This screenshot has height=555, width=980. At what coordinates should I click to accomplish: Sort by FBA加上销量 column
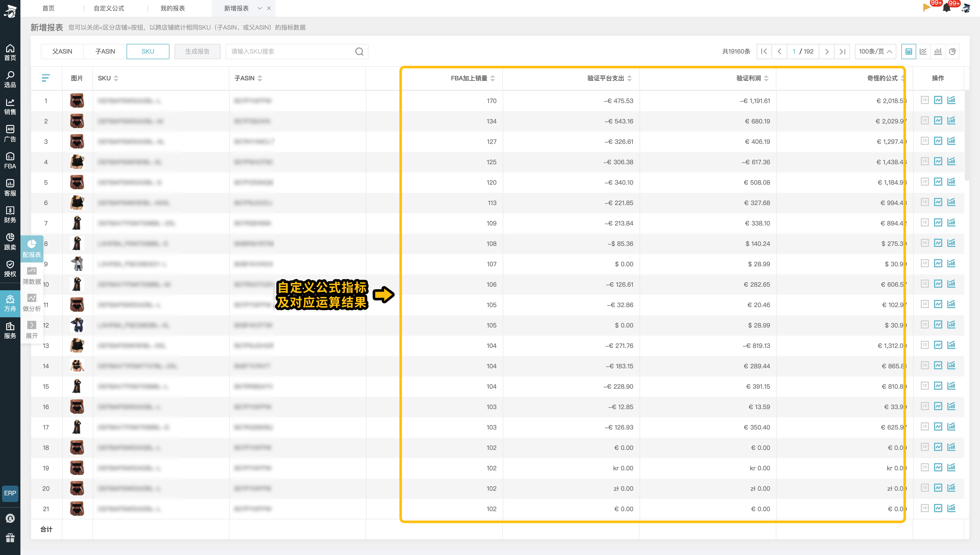[493, 78]
